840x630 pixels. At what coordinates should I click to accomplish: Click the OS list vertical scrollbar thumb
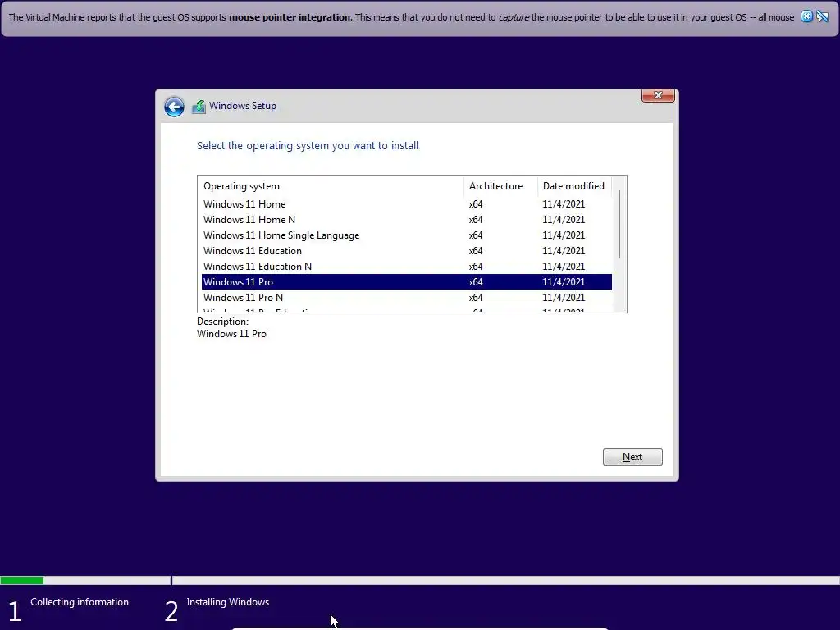coord(619,225)
